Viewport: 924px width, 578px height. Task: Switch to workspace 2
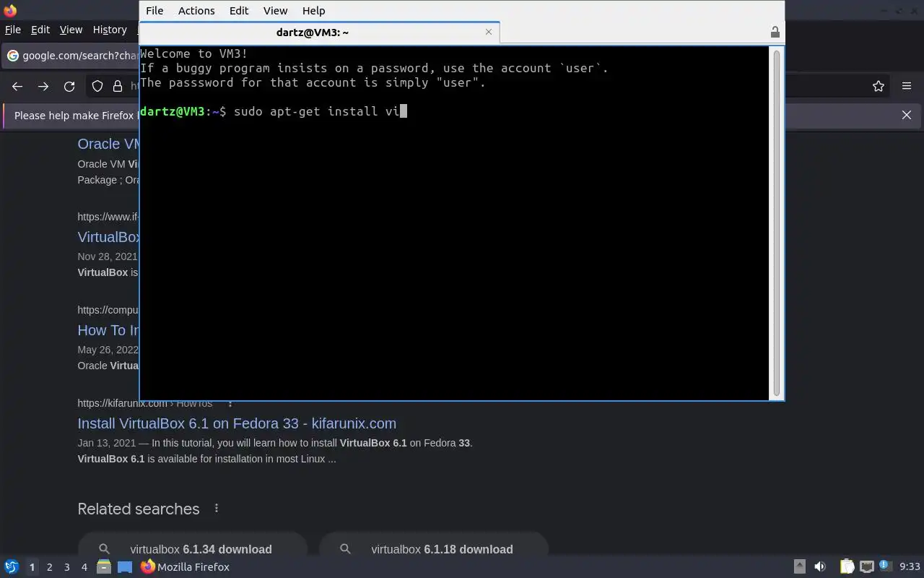(50, 567)
